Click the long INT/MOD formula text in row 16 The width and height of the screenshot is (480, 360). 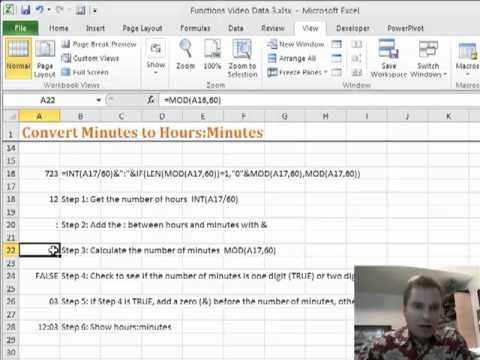[x=211, y=174]
